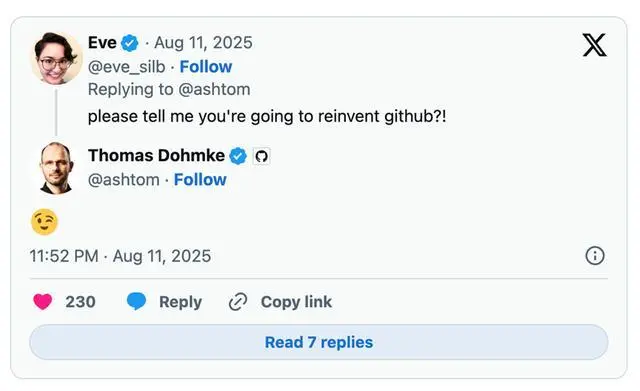The width and height of the screenshot is (640, 391).
Task: Click Thomas Dohmke's verified badge
Action: point(238,156)
